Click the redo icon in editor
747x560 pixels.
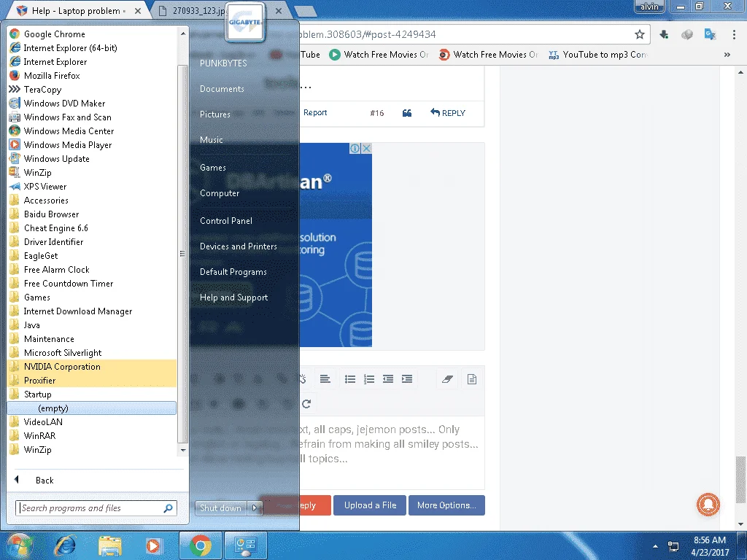[306, 404]
